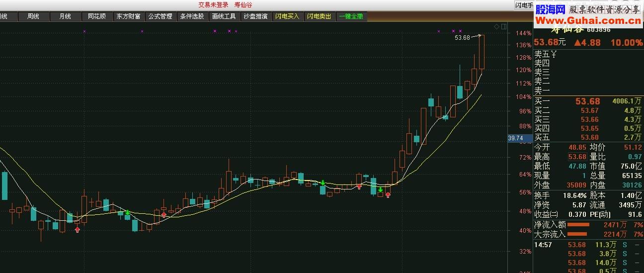Click the ¥ icon beside 卖五

[553, 54]
